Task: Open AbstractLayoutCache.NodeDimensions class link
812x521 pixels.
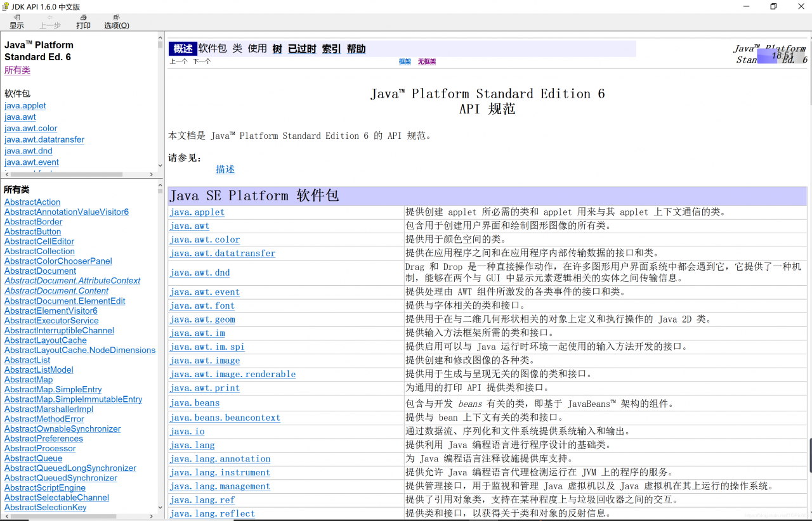Action: [80, 350]
